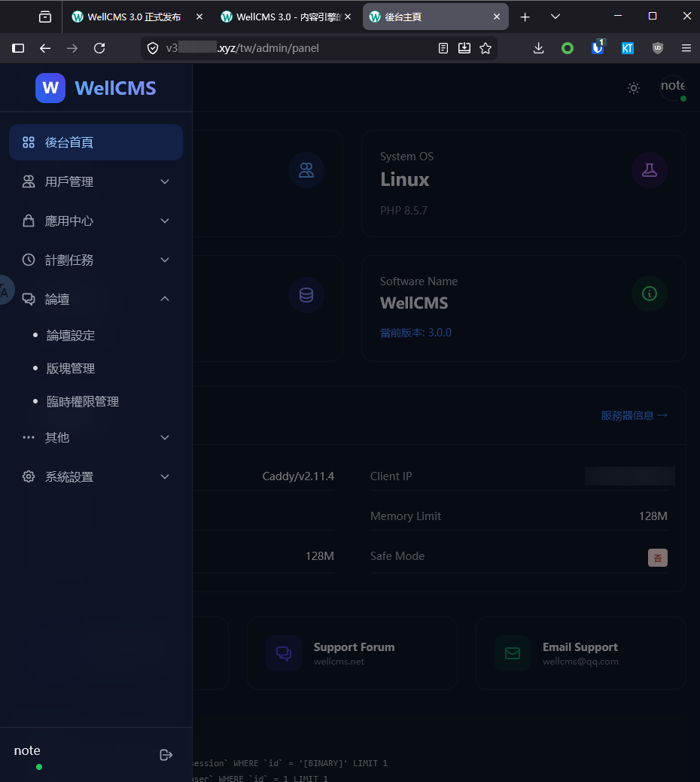Click the WellCMS logo icon
This screenshot has height=782, width=700.
coord(50,88)
